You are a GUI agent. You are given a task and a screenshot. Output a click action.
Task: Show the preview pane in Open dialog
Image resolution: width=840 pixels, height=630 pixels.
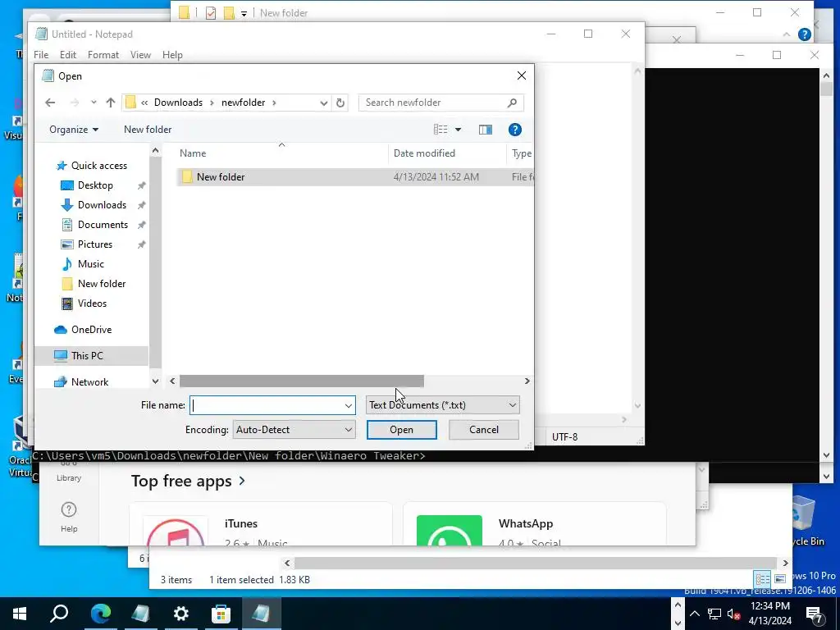point(486,130)
